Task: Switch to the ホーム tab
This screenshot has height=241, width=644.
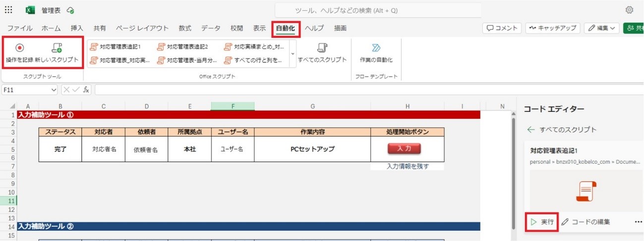Action: click(x=51, y=28)
